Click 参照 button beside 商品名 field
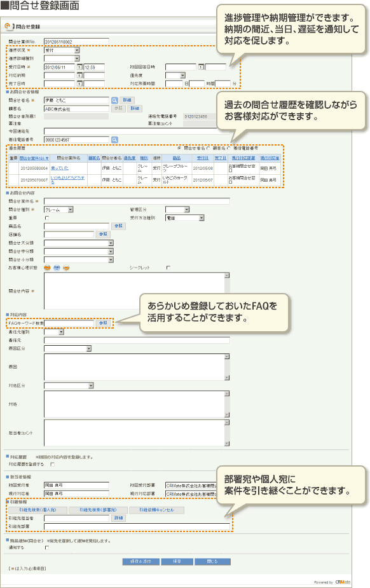370x588 pixels. click(x=118, y=226)
